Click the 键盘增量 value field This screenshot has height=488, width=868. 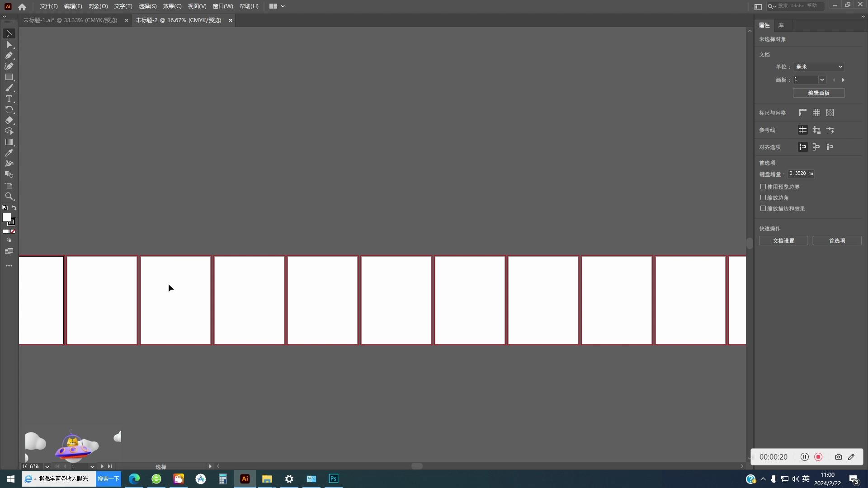[801, 174]
